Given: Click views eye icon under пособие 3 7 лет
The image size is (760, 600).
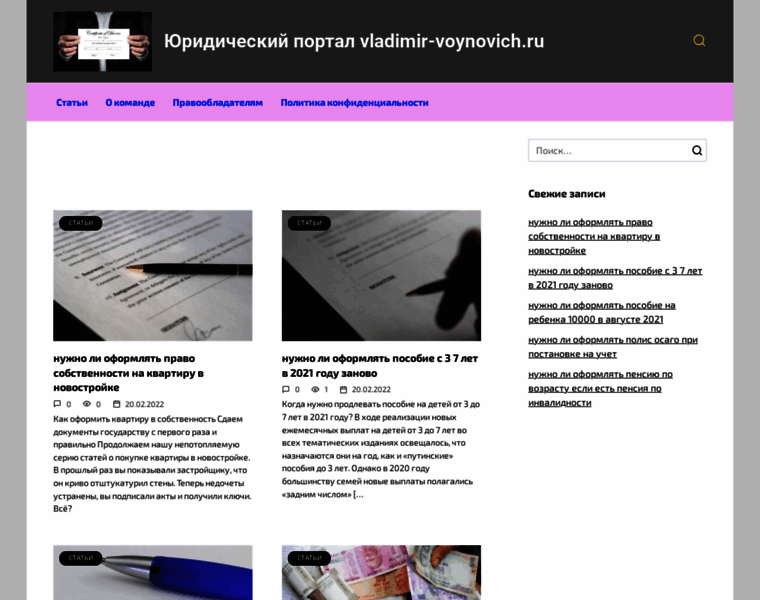Looking at the screenshot, I should (315, 389).
